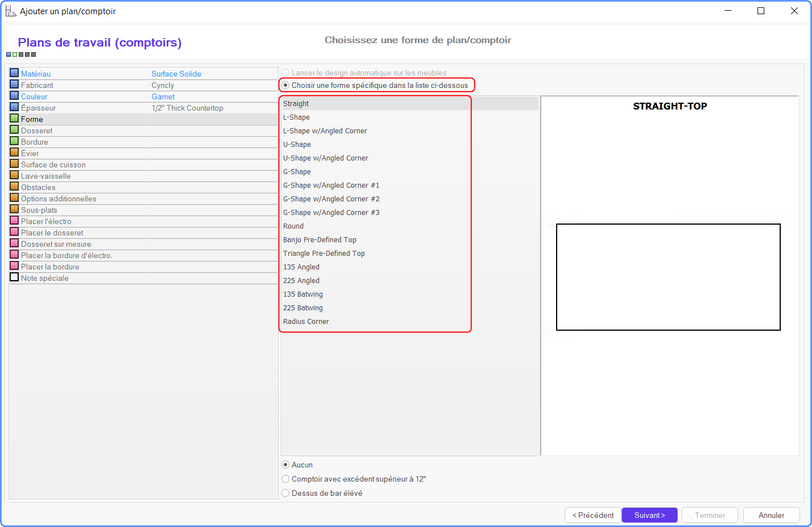Viewport: 812px width, 527px height.
Task: Choose the G-Shape countertop form
Action: coord(410,171)
